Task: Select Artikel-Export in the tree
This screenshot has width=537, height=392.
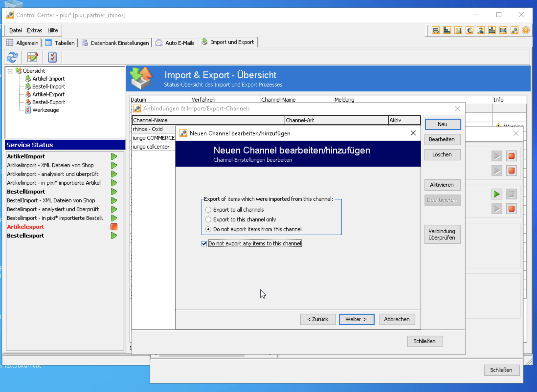Action: 48,94
